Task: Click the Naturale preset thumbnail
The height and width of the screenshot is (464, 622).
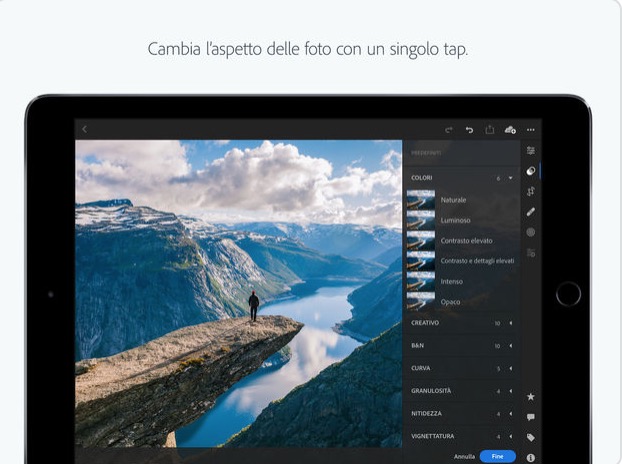Action: point(420,200)
